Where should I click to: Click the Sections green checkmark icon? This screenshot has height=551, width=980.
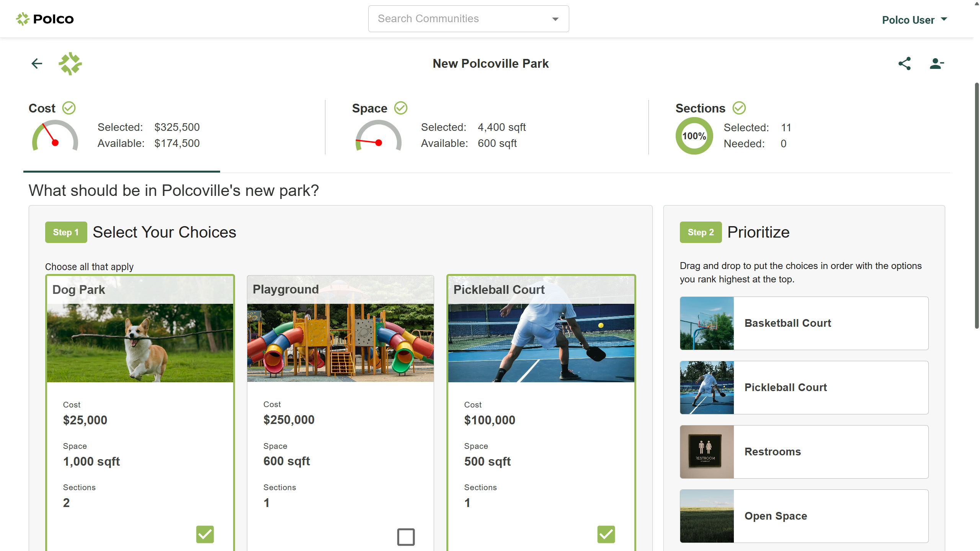[x=739, y=108]
